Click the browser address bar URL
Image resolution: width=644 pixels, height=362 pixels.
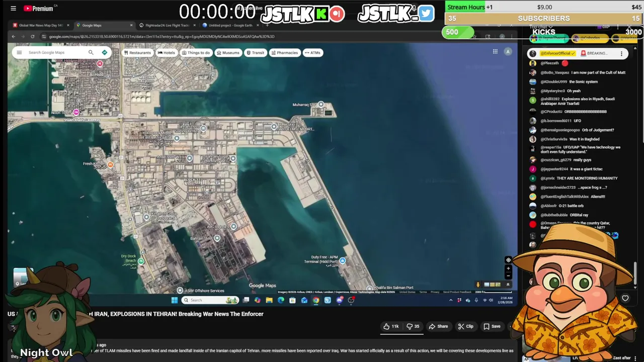(161, 36)
